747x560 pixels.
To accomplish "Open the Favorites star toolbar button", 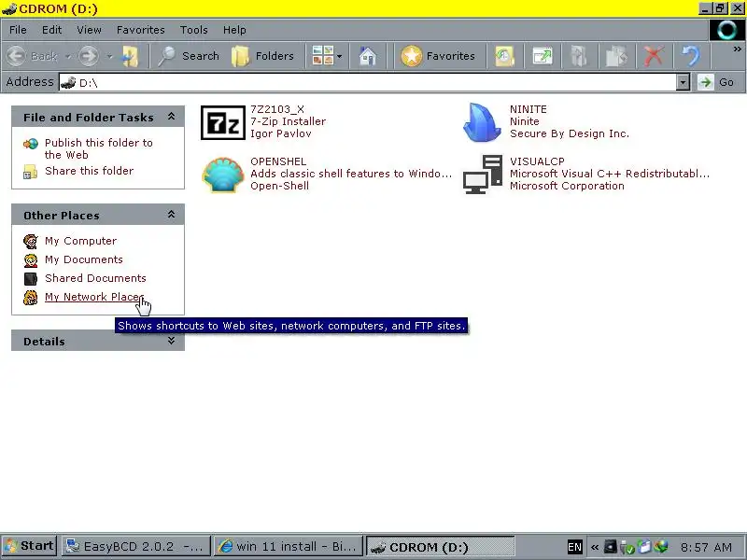I will point(438,56).
